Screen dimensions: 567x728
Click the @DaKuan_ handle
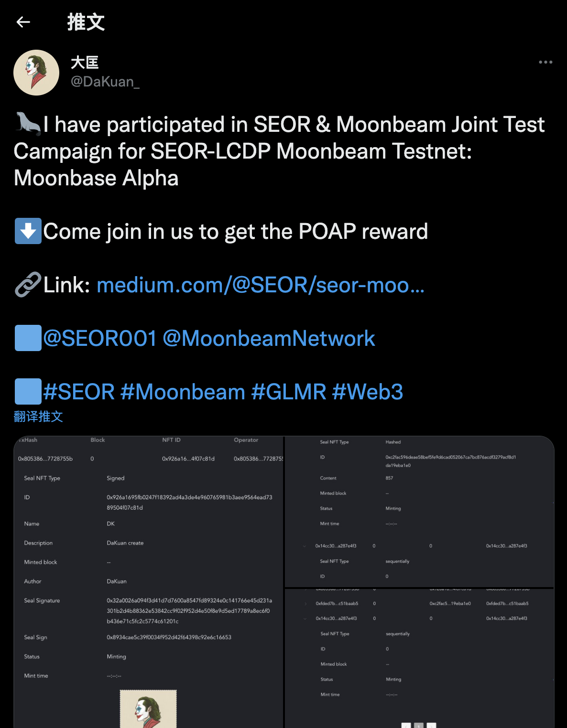coord(105,82)
